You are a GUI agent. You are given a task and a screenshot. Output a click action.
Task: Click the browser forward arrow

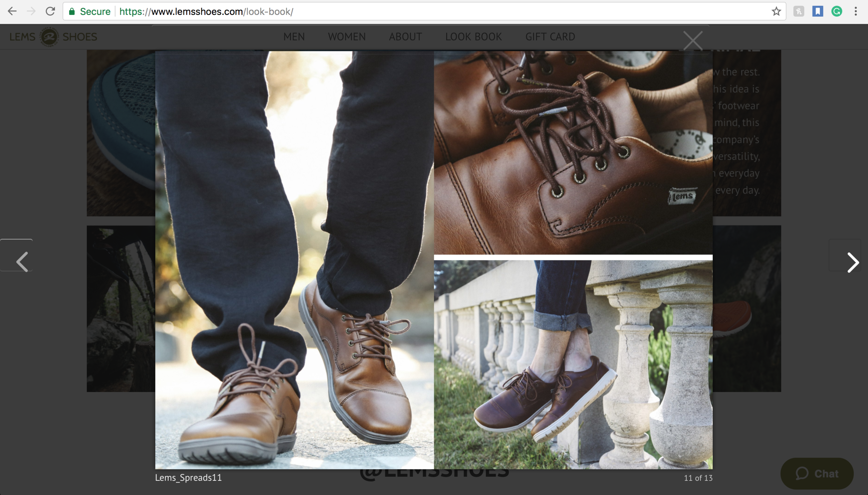point(31,11)
